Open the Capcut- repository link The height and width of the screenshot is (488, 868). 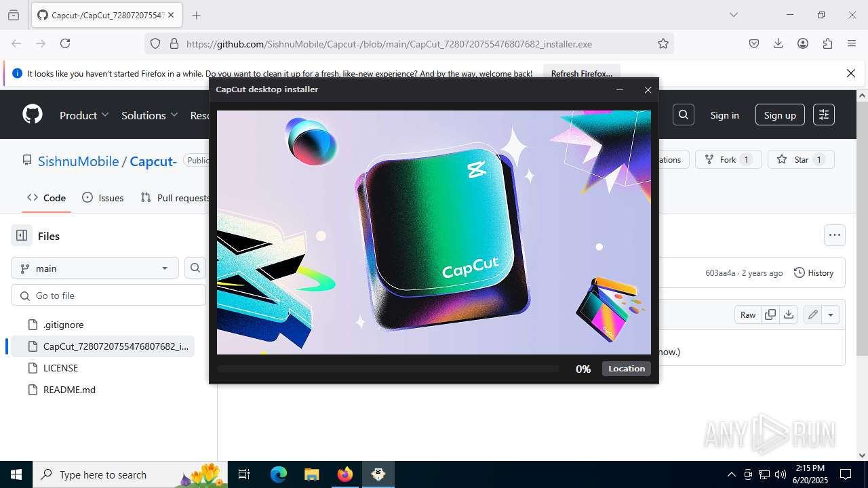pos(153,161)
